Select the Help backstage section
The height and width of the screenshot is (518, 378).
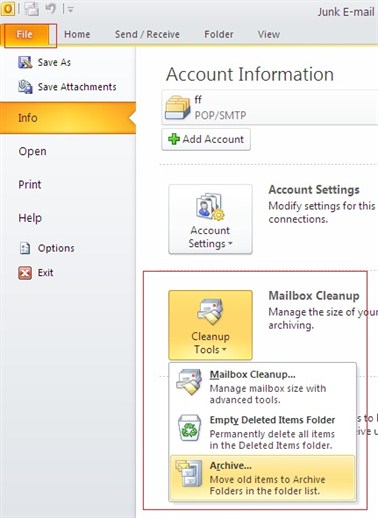coord(30,218)
